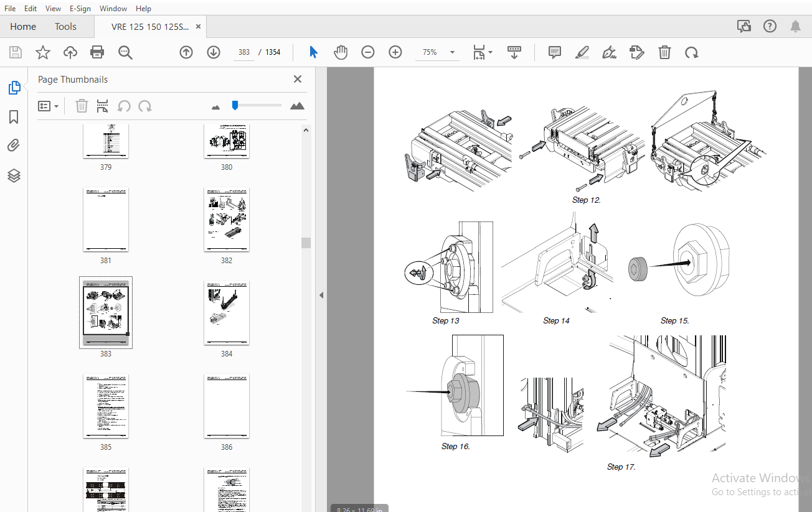
Task: Close the Page Thumbnails panel
Action: (298, 79)
